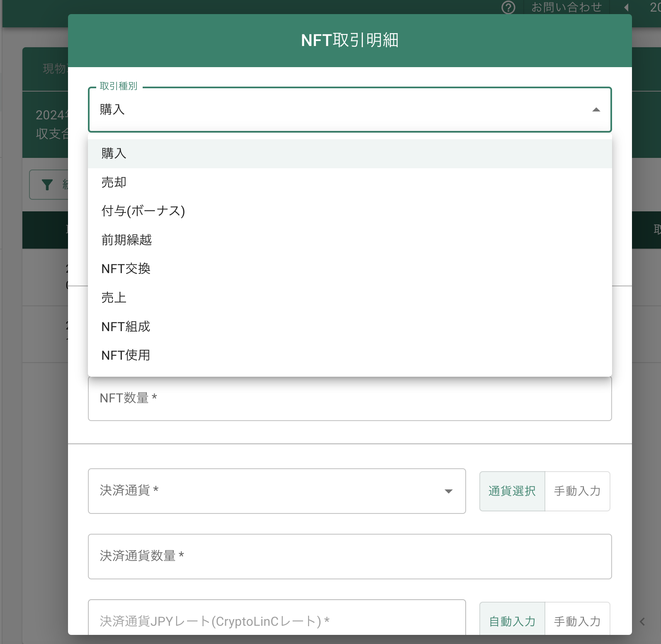Click the left arrow beside the year

(x=626, y=7)
